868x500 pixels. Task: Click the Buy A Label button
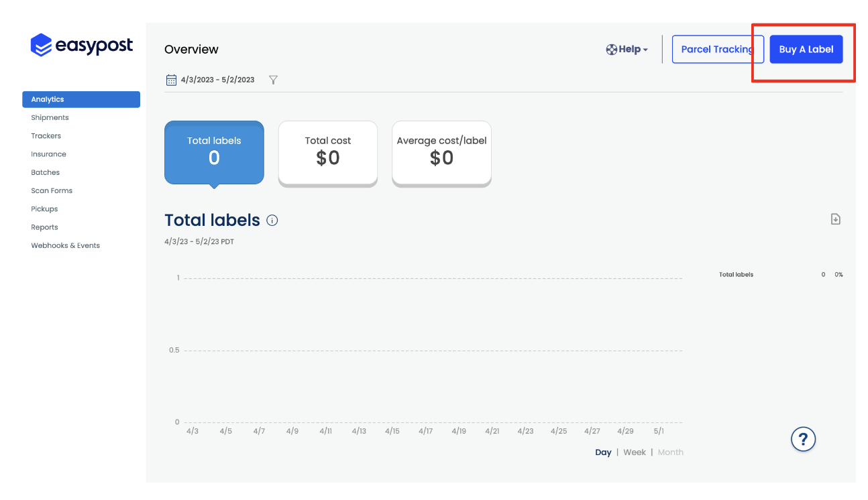(x=806, y=50)
